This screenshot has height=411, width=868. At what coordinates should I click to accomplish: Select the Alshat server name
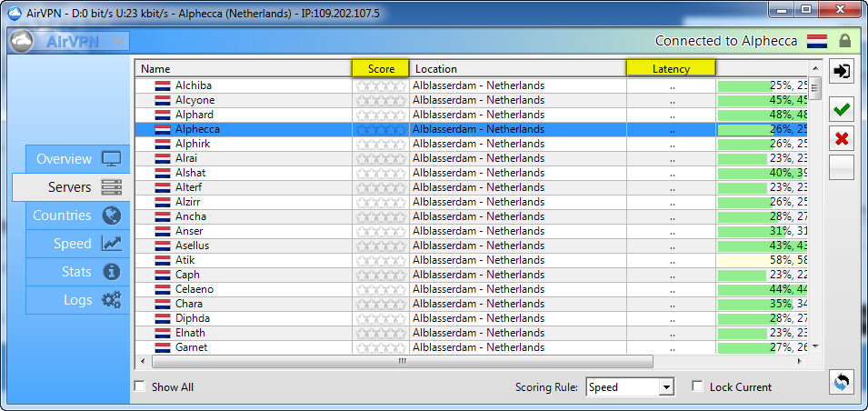coord(191,173)
